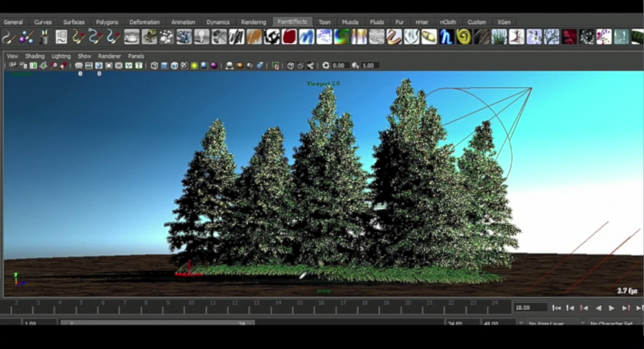Click the current frame field showing 18.00
644x349 pixels.
point(530,308)
